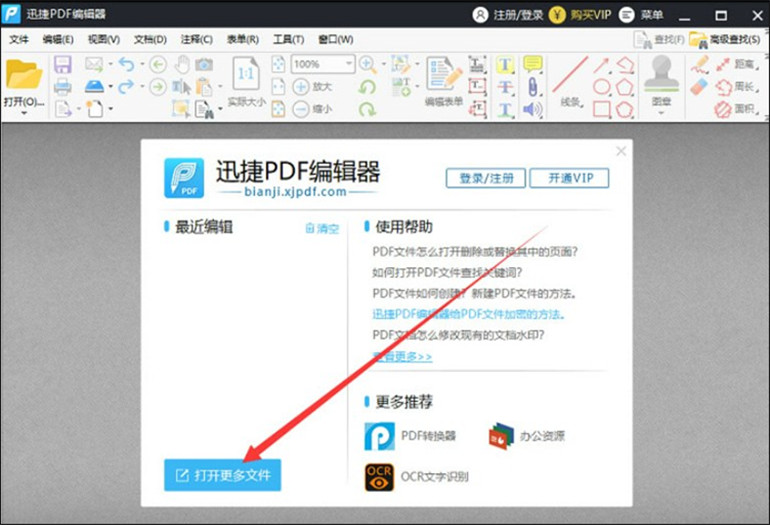Click the yellow folder Open icon
The width and height of the screenshot is (770, 525).
pos(24,75)
